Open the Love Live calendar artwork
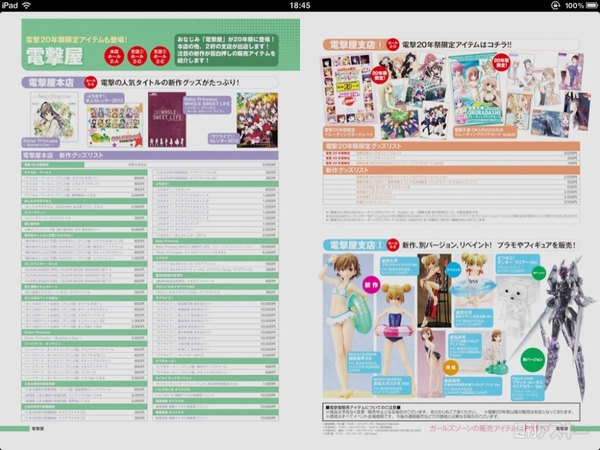This screenshot has width=600, height=450. pyautogui.click(x=257, y=120)
